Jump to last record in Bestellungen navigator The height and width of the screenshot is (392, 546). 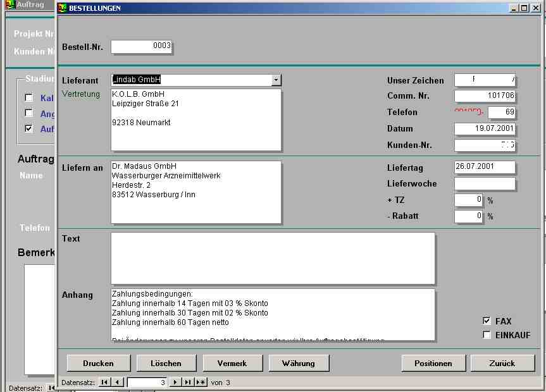[187, 383]
